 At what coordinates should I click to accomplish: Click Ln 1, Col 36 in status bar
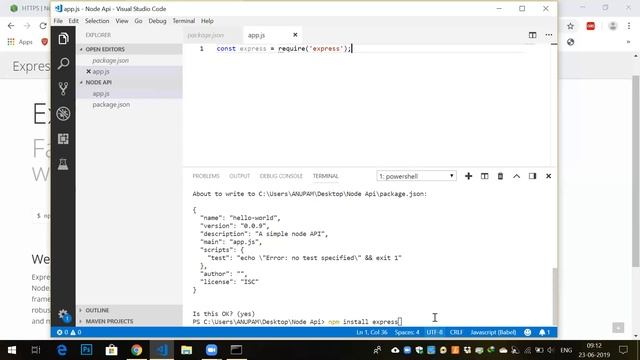click(372, 332)
